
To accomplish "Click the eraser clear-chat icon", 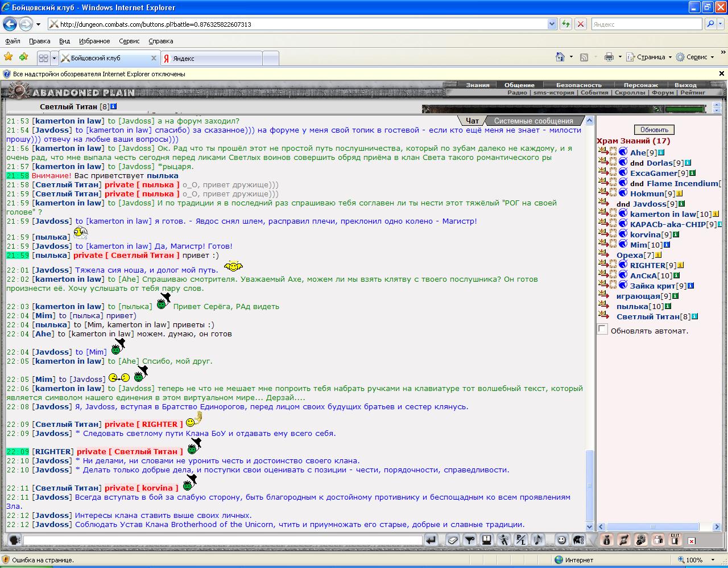I will (453, 540).
